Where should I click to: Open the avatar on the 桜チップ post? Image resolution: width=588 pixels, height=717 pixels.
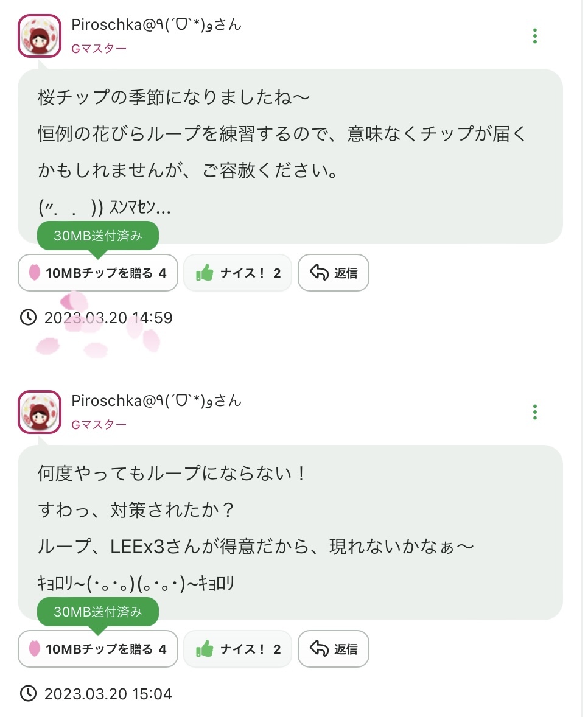point(40,36)
